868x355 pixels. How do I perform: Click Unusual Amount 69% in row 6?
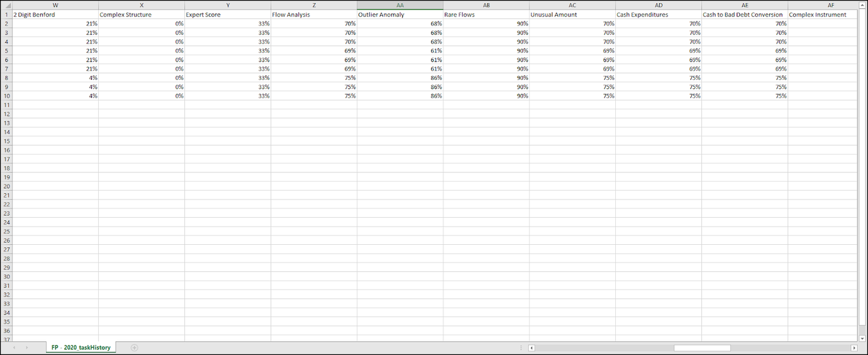(x=572, y=60)
